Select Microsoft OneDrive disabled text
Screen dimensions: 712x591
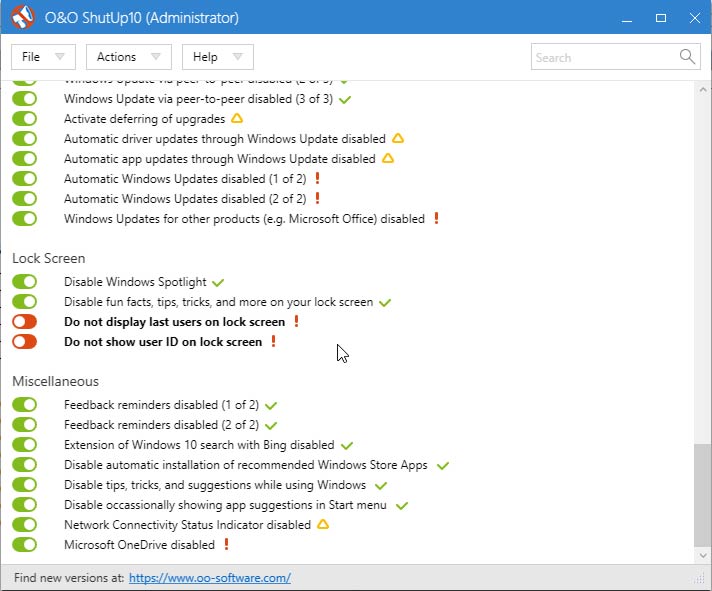[139, 545]
